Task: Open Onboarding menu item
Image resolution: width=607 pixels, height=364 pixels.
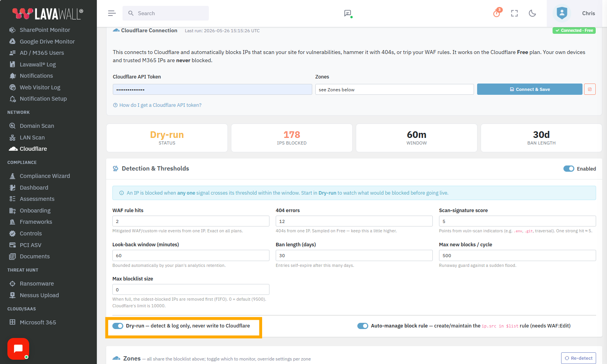Action: pos(35,211)
